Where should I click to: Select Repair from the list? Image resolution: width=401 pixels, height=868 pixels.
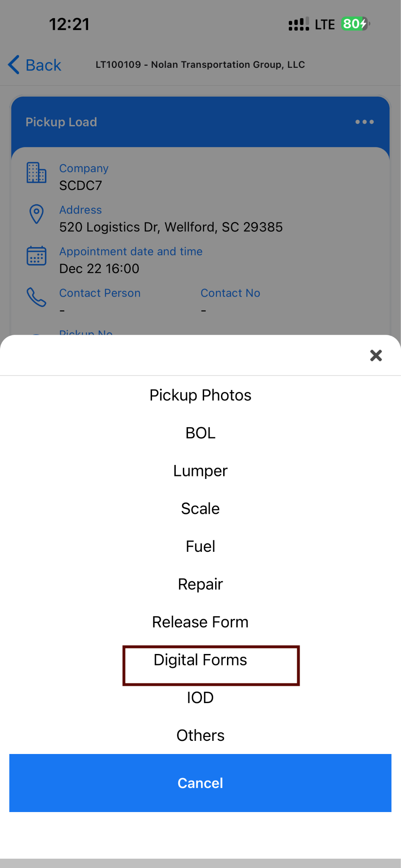coord(200,584)
